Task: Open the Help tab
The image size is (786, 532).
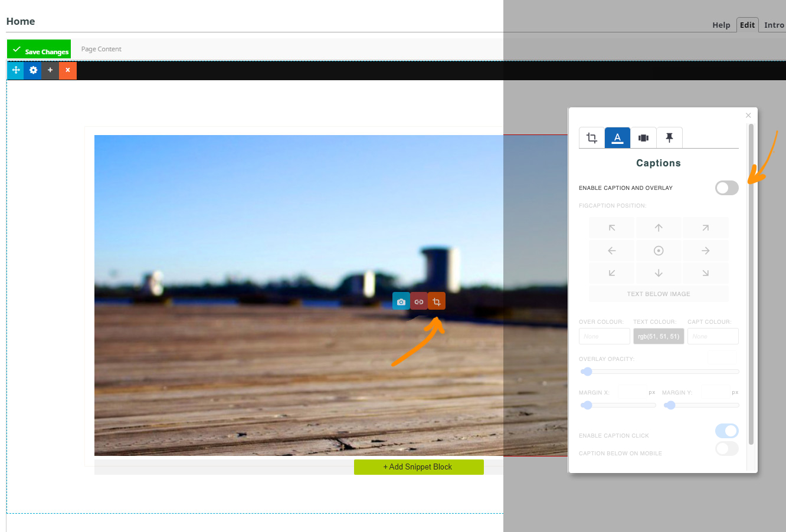Action: click(x=721, y=25)
